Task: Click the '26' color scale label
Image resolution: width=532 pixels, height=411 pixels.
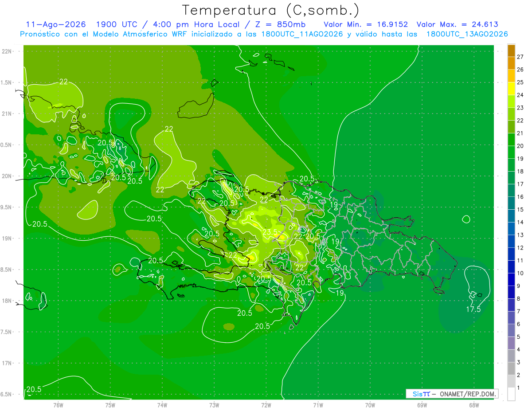Action: (x=520, y=70)
